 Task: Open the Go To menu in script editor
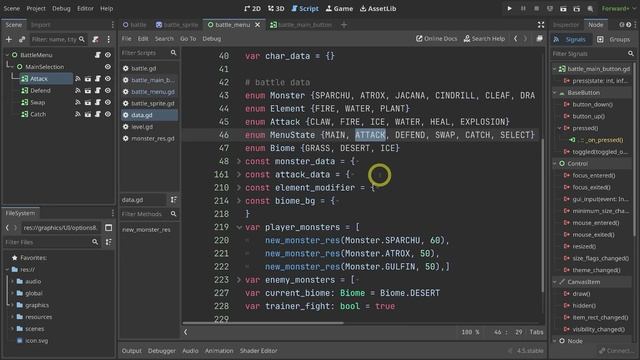pos(188,39)
